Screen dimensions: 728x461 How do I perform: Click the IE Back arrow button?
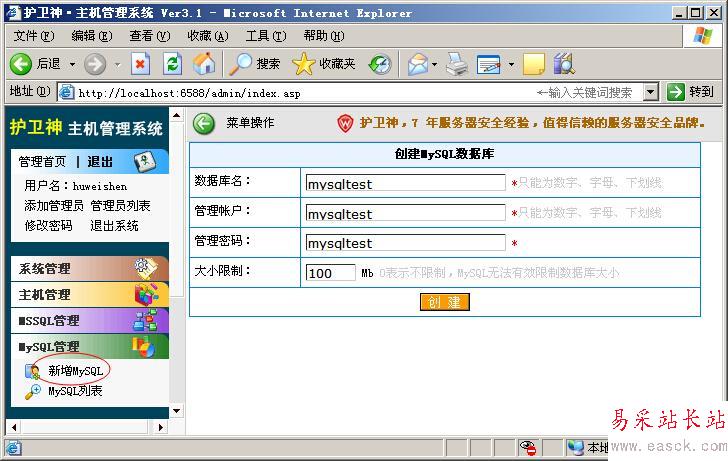pos(20,64)
